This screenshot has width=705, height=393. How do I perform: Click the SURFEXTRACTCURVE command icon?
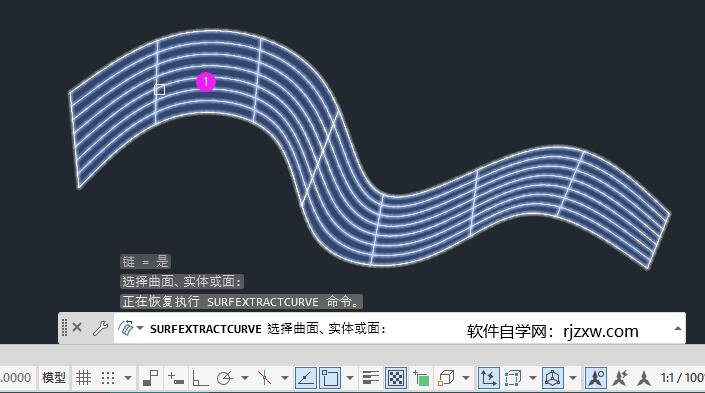(x=126, y=328)
